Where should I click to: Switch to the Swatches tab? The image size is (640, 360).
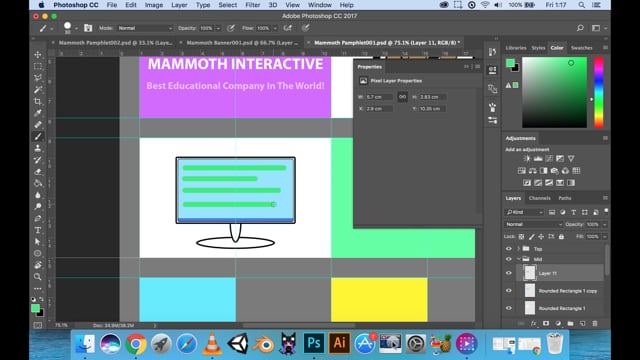[581, 48]
